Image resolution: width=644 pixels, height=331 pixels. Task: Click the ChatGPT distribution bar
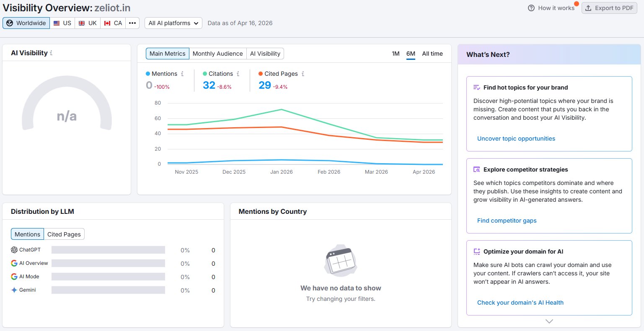tap(108, 250)
